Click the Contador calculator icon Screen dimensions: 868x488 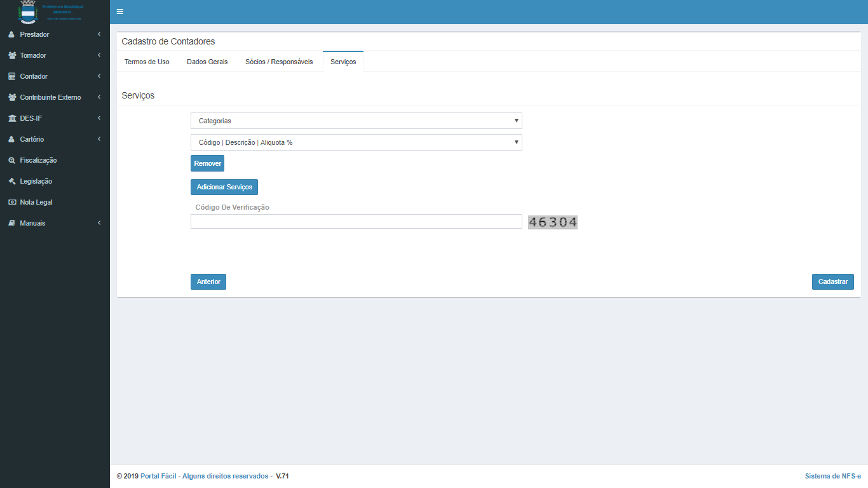tap(11, 76)
